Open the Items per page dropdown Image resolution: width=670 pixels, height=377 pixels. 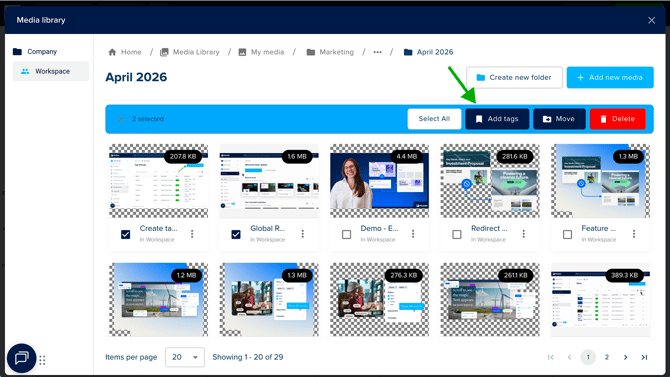coord(185,357)
